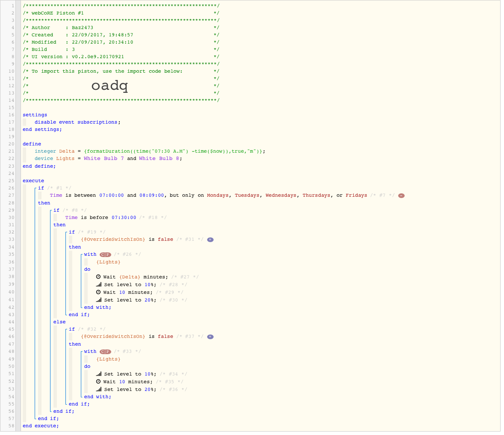Viewport: 504px width, 435px height.
Task: Click the 10% value on statement #28
Action: tap(149, 284)
